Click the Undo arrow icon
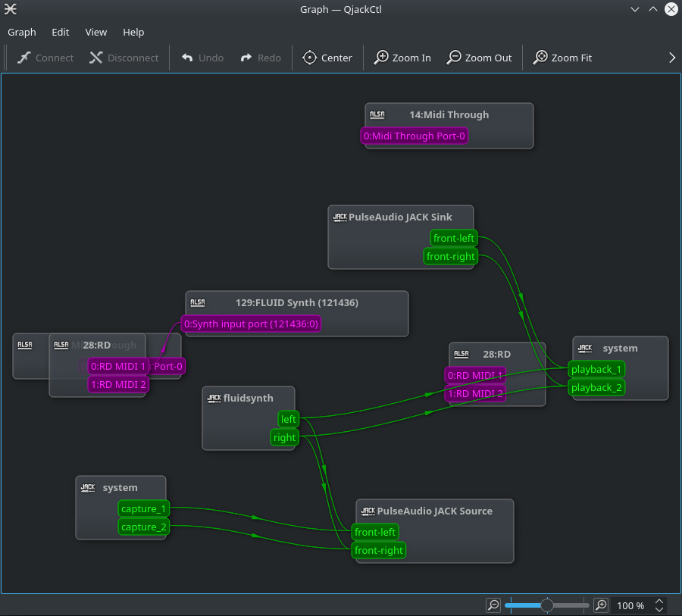Image resolution: width=682 pixels, height=616 pixels. (187, 58)
